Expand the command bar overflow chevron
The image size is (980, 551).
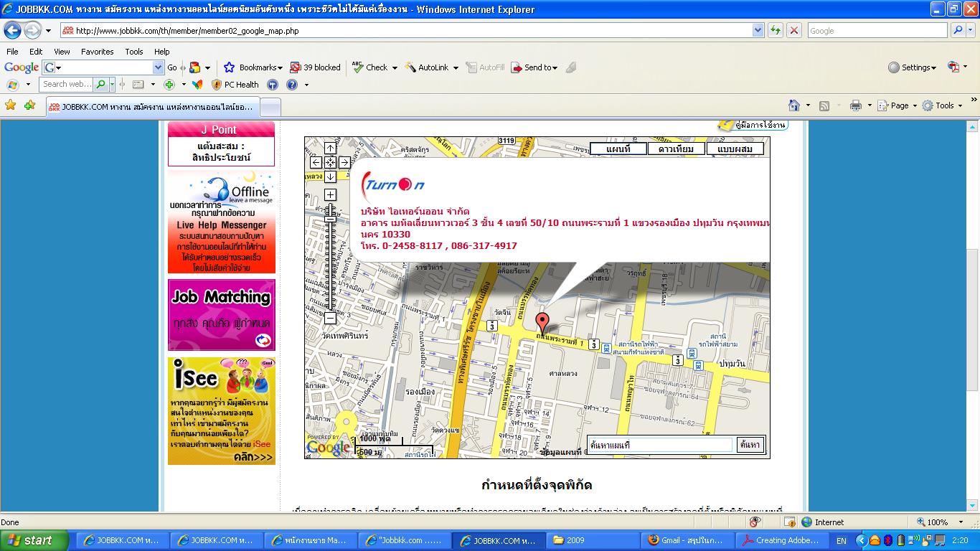[x=974, y=100]
